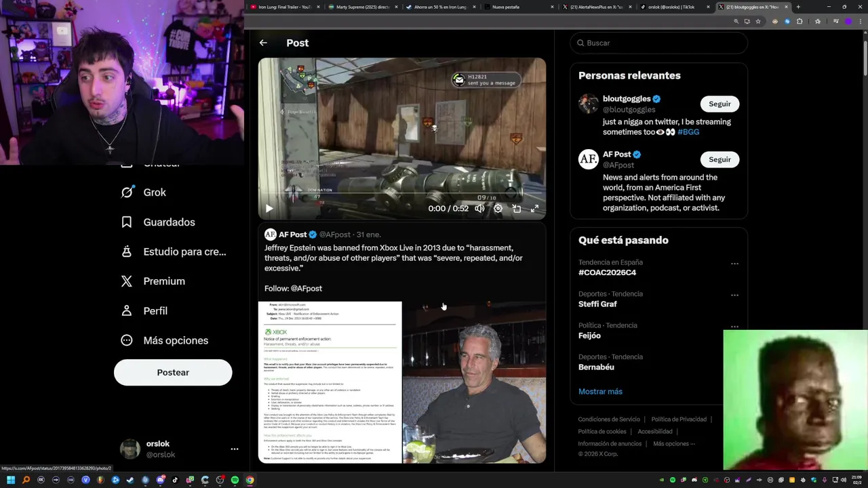Open the Chrome media controls icon

tap(836, 22)
